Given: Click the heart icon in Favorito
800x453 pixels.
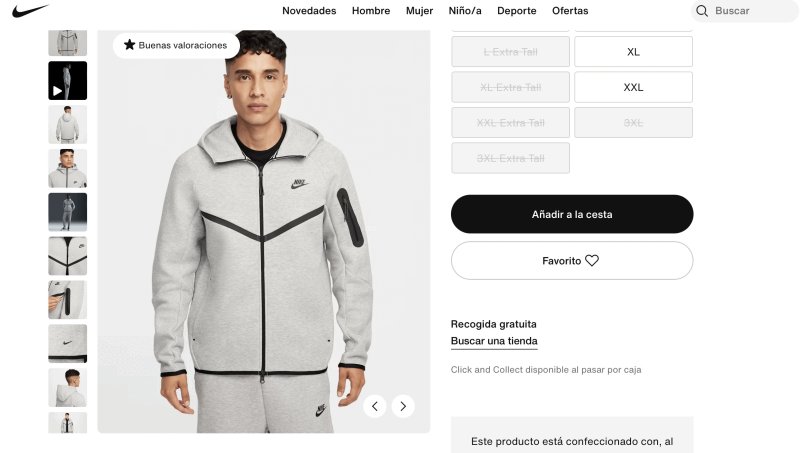Looking at the screenshot, I should (592, 261).
